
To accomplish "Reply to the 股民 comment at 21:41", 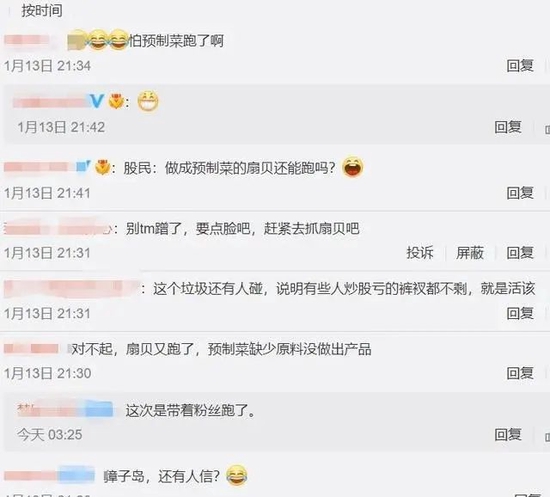I will click(520, 193).
